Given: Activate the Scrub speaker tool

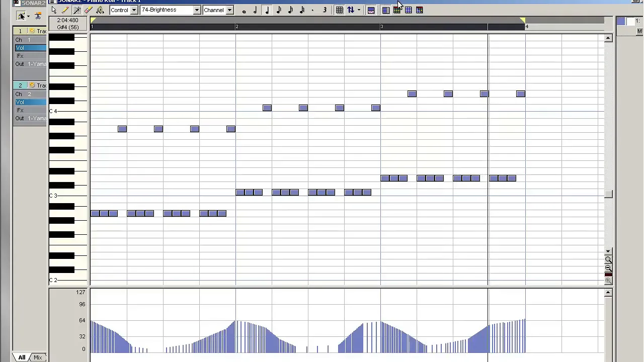Looking at the screenshot, I should (x=100, y=10).
